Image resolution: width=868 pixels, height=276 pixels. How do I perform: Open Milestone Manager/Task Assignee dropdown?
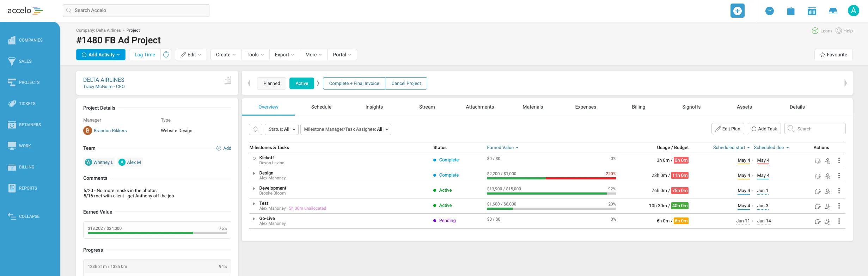[346, 129]
